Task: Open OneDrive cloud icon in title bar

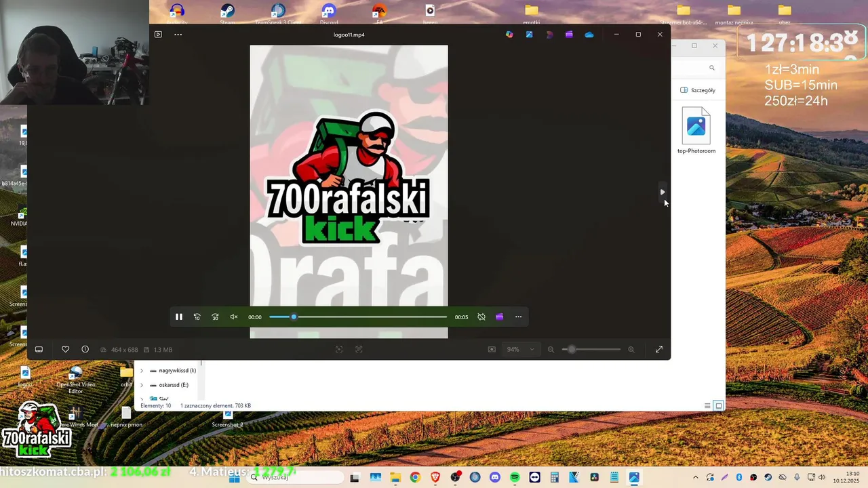Action: pos(589,35)
